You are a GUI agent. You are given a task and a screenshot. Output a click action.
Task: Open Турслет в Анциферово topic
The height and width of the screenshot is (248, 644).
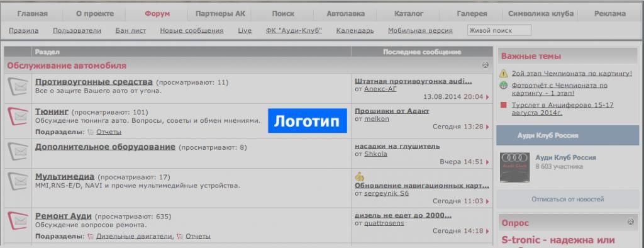[x=563, y=108]
